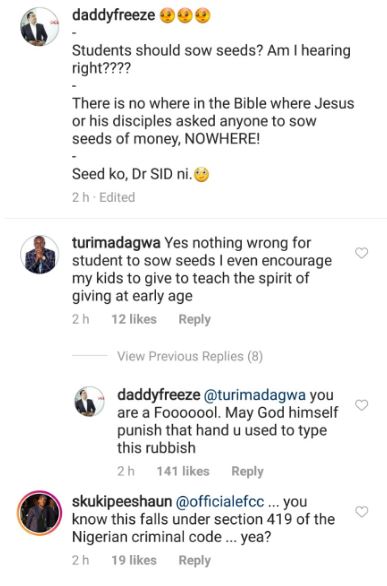The height and width of the screenshot is (586, 387).
Task: Open skukipeeshaun's story ring avatar
Action: pos(39,513)
